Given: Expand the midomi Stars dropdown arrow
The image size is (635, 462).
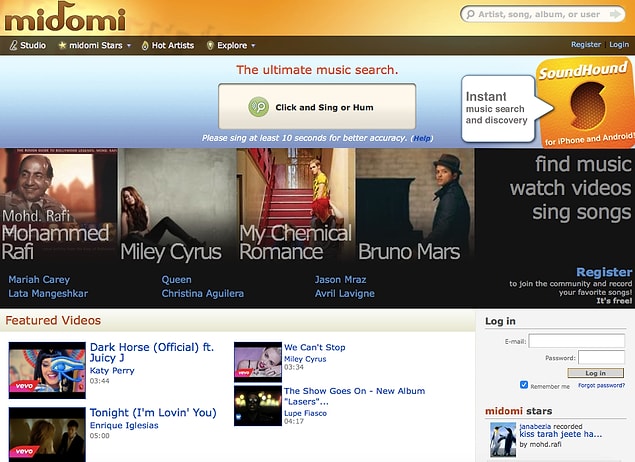Looking at the screenshot, I should [129, 46].
